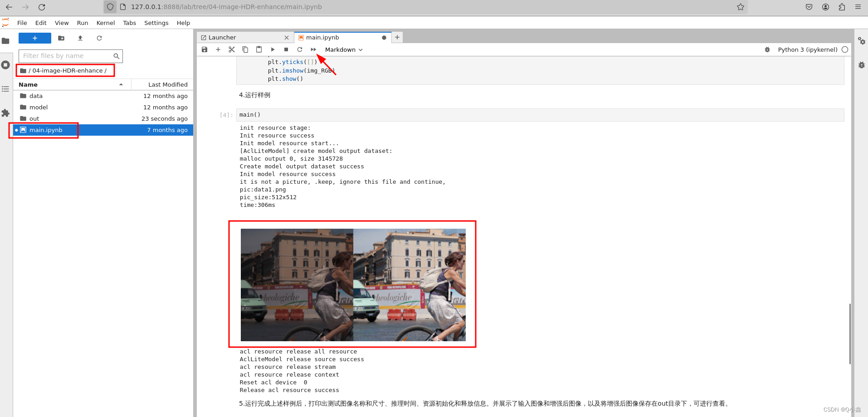Click the root folder icon in breadcrumb
Image resolution: width=868 pixels, height=417 pixels.
tap(23, 71)
